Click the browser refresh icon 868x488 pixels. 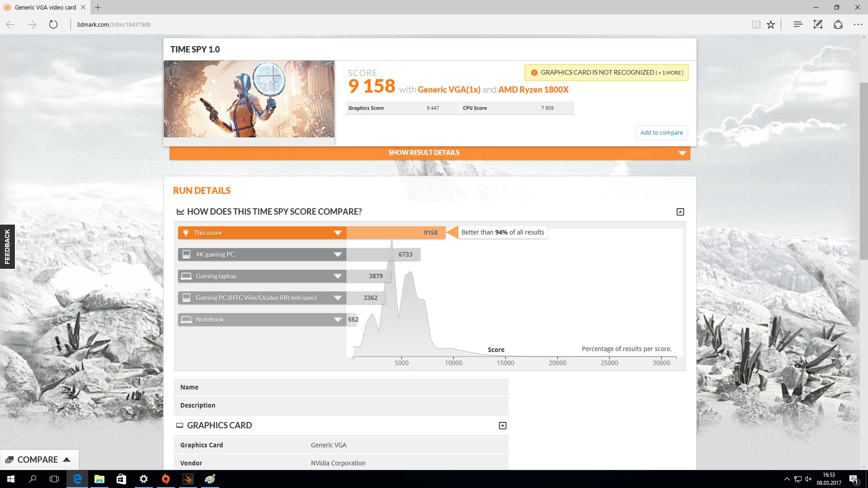[x=53, y=24]
